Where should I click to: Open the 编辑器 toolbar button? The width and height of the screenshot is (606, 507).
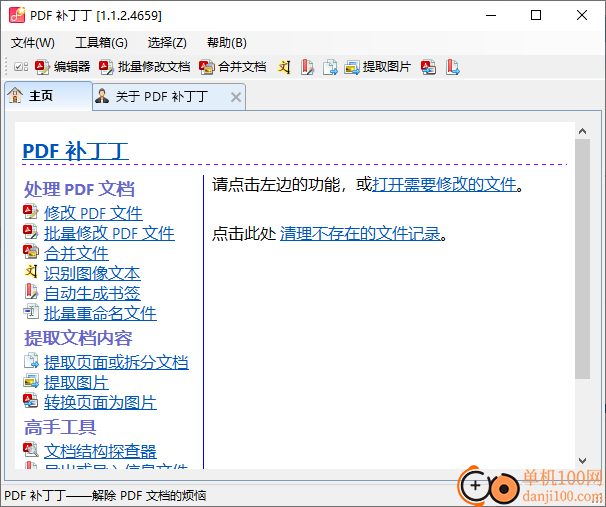pos(63,67)
